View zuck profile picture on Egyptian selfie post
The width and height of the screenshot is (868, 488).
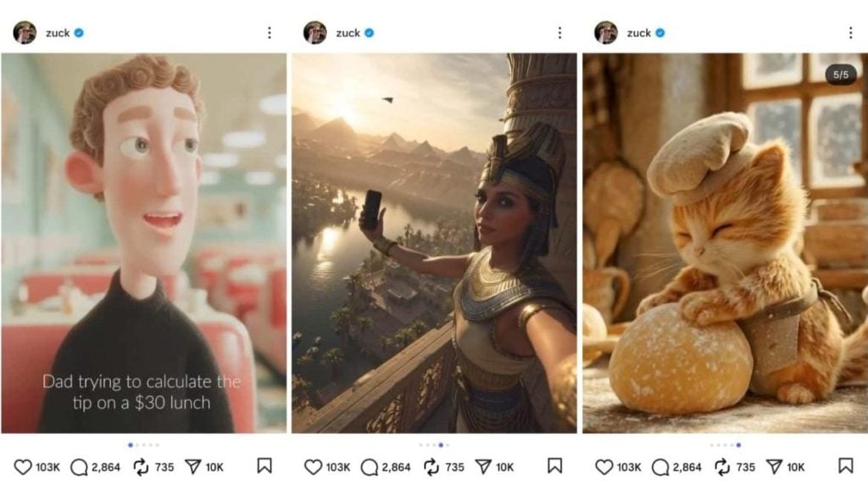point(315,33)
